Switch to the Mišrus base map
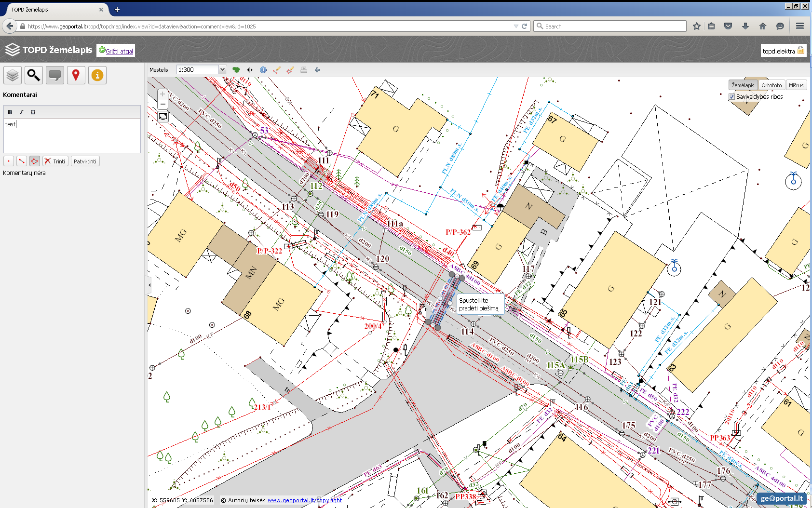This screenshot has width=812, height=508. coord(796,85)
